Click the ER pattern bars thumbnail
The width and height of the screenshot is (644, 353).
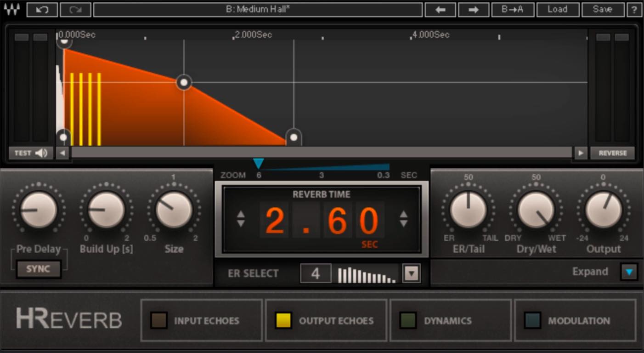coord(367,274)
